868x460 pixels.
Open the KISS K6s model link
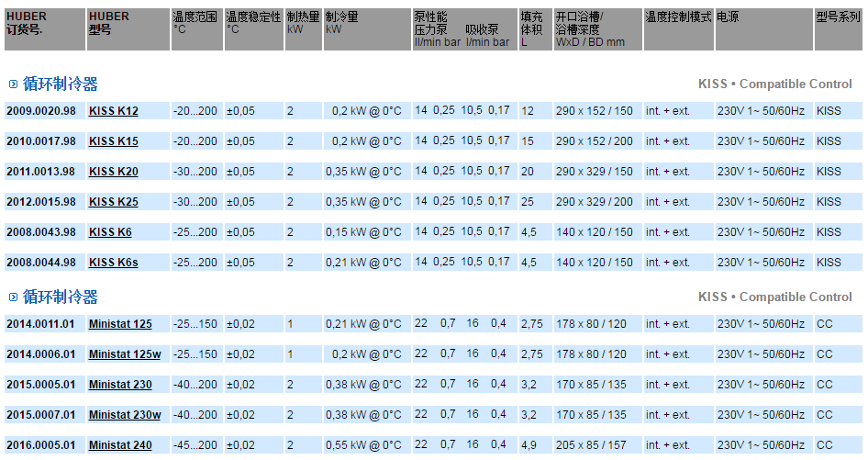coord(114,263)
